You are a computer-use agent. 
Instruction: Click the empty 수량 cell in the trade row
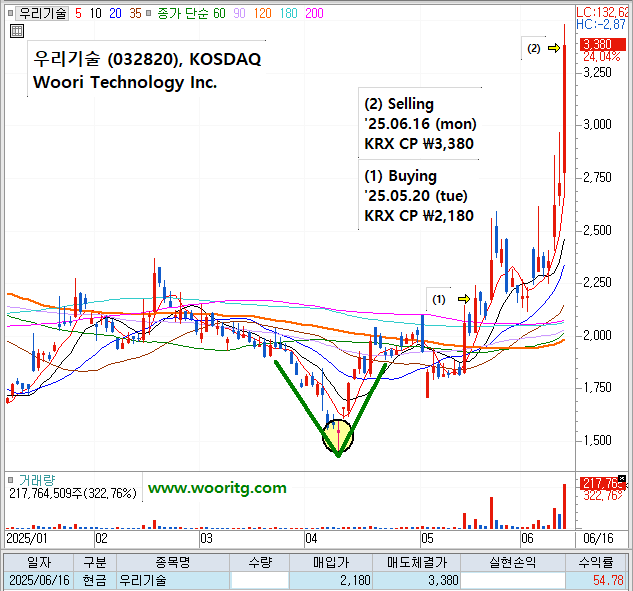coord(260,581)
